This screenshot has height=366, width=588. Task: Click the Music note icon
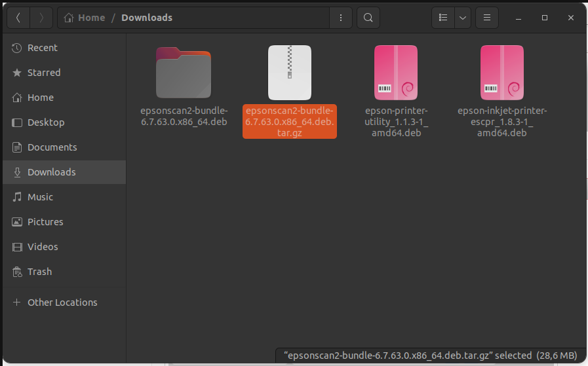pos(17,197)
